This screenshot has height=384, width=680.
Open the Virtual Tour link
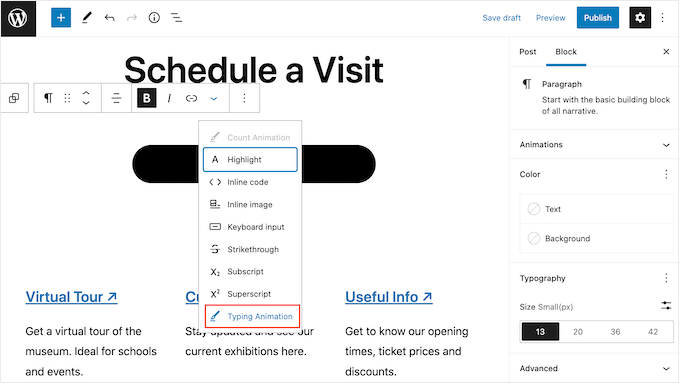coord(72,297)
